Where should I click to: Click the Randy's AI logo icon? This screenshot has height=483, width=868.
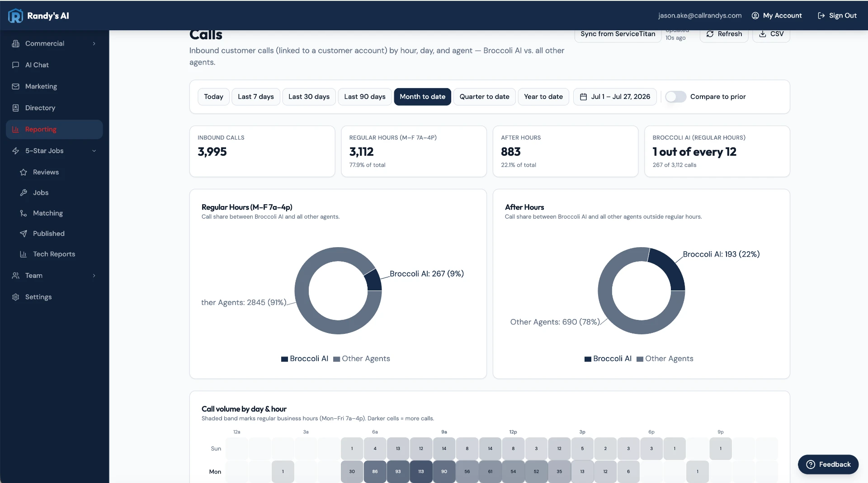(x=15, y=15)
